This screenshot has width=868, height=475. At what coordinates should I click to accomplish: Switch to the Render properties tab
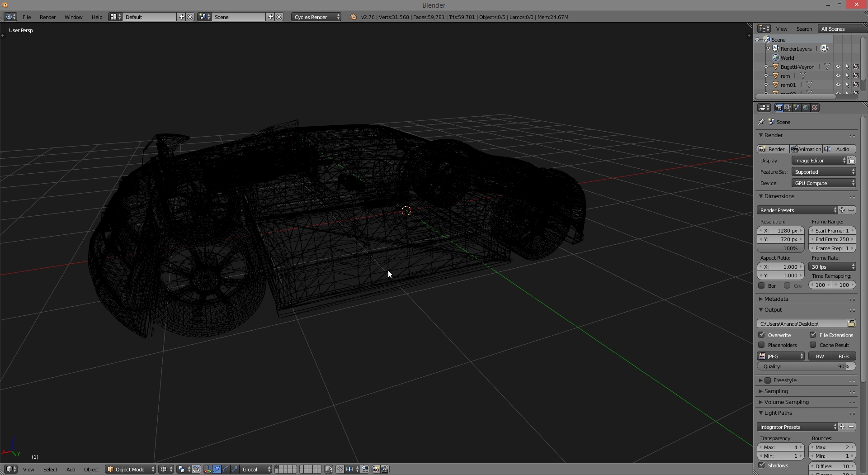pyautogui.click(x=778, y=108)
